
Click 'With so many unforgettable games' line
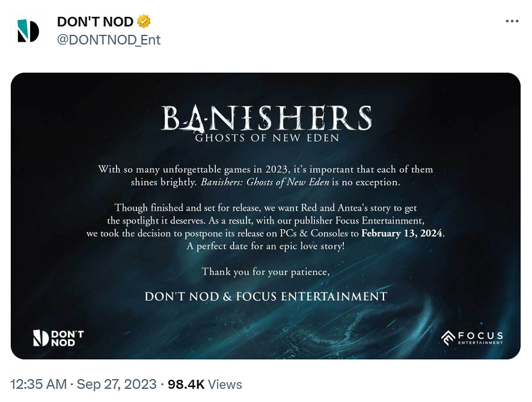(x=266, y=169)
